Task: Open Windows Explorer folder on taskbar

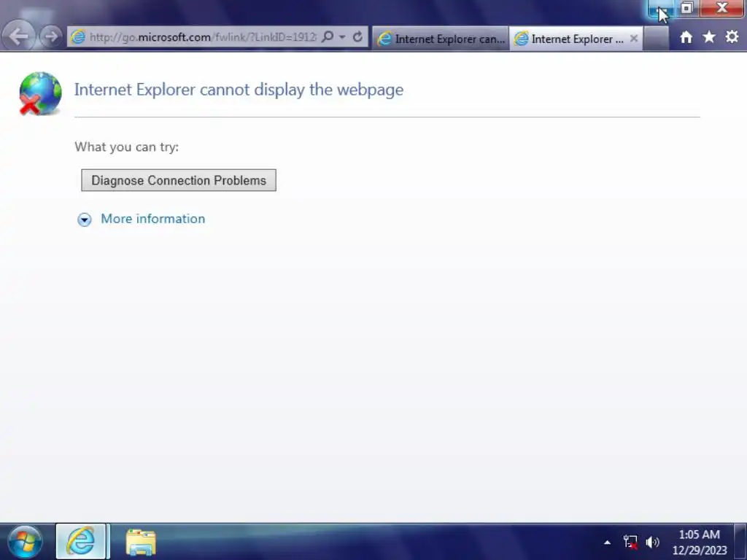Action: tap(141, 542)
